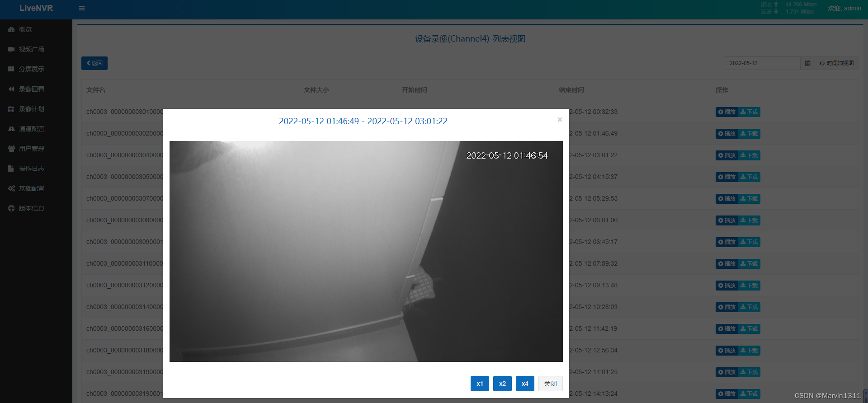Click the 欢迎, admin user label
Image resolution: width=868 pixels, height=403 pixels.
844,8
